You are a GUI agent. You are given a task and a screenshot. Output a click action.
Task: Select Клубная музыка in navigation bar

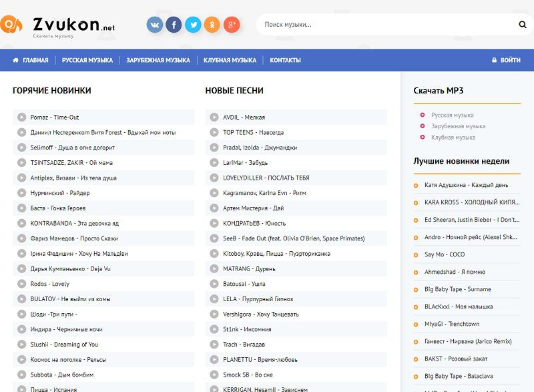point(230,60)
